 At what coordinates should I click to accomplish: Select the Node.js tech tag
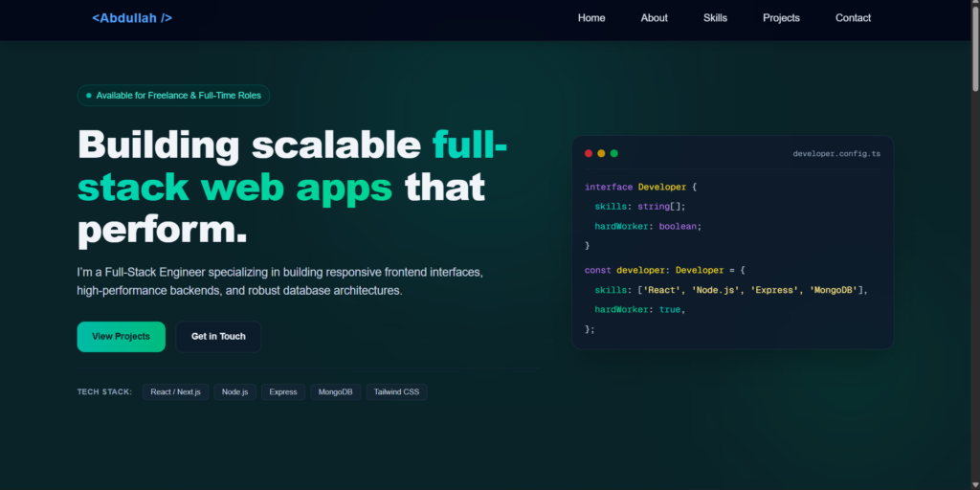235,391
